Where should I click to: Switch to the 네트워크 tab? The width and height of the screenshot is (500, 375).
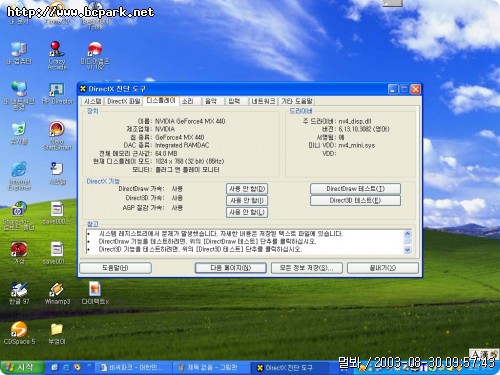263,101
